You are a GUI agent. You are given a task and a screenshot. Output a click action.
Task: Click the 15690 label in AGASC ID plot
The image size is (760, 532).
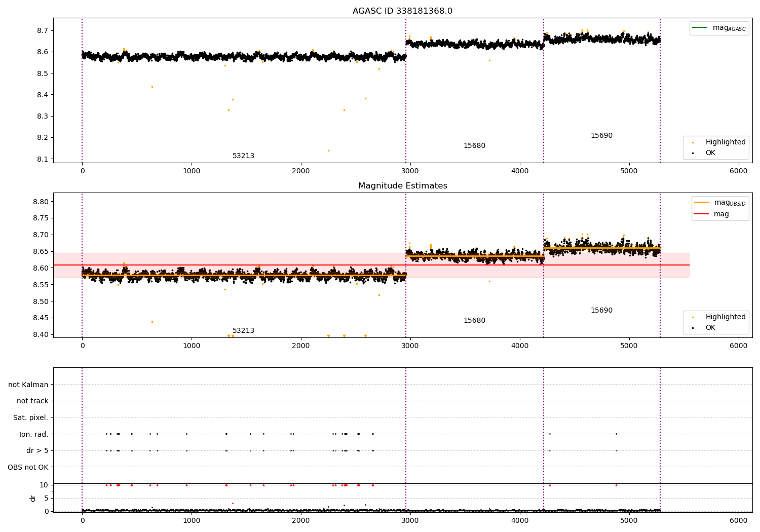[601, 135]
